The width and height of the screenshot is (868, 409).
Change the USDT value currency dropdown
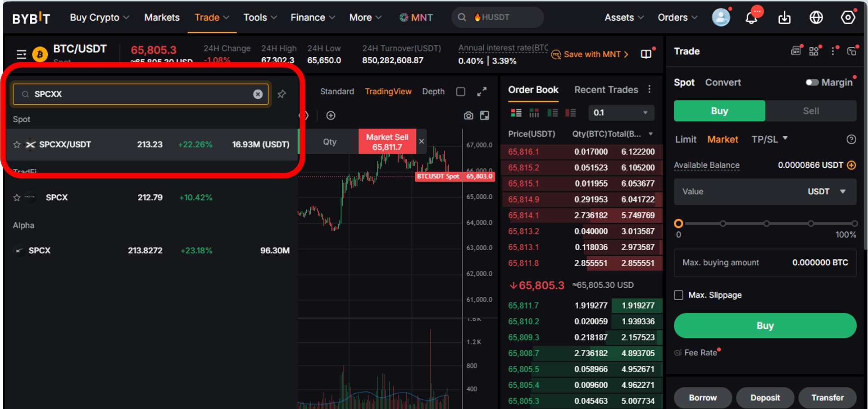click(x=827, y=192)
